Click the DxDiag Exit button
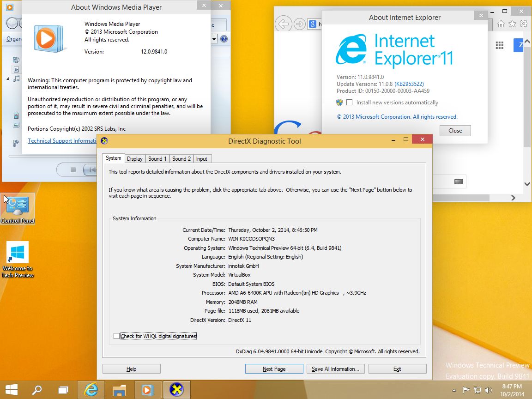Viewport: 532px width, 399px height. [x=397, y=369]
